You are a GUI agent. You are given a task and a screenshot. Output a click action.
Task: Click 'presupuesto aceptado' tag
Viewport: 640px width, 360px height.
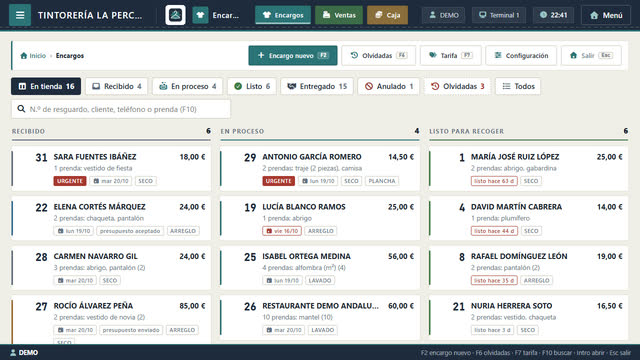(x=130, y=231)
